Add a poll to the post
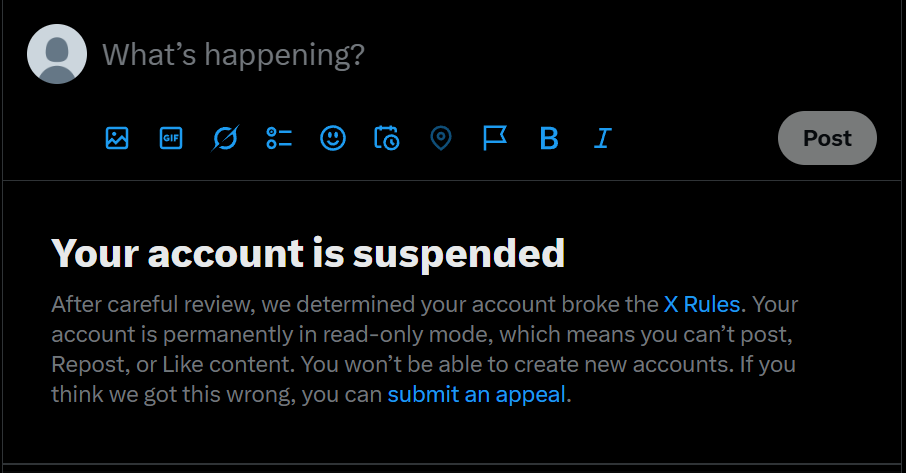Image resolution: width=906 pixels, height=473 pixels. click(x=279, y=138)
